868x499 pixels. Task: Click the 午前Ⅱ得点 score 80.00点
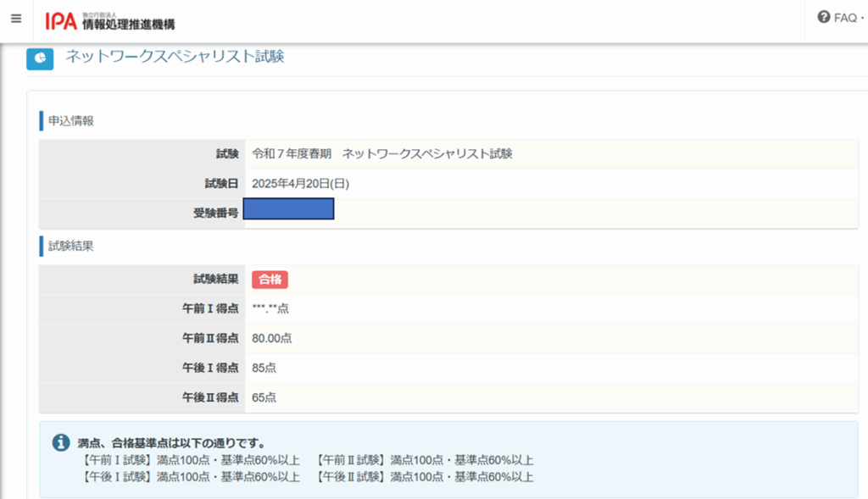(x=272, y=338)
